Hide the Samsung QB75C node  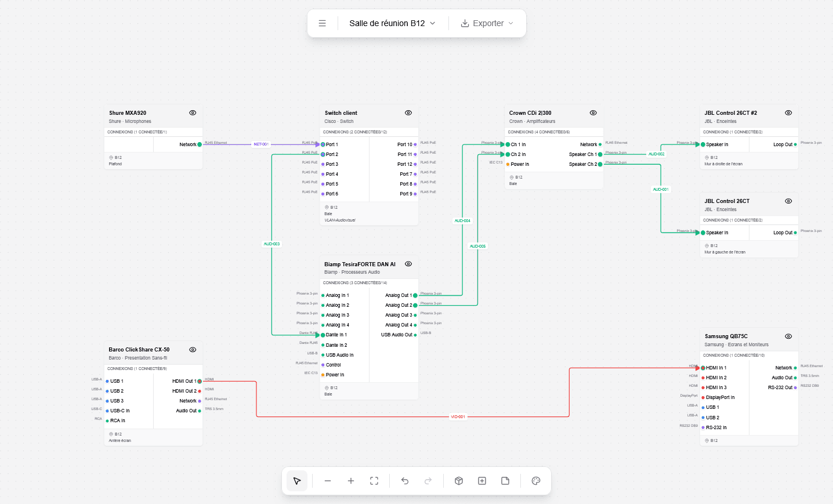788,336
